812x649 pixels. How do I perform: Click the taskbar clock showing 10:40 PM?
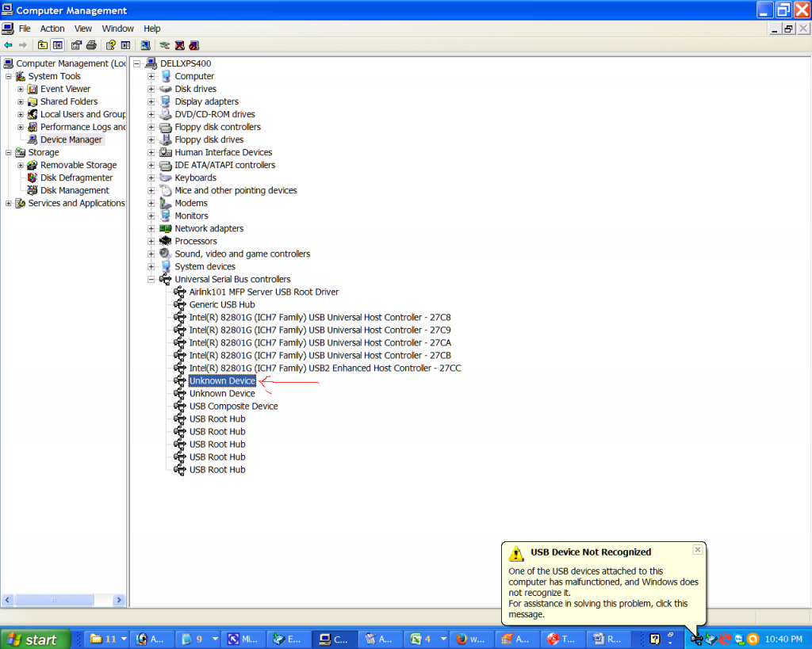(x=783, y=639)
